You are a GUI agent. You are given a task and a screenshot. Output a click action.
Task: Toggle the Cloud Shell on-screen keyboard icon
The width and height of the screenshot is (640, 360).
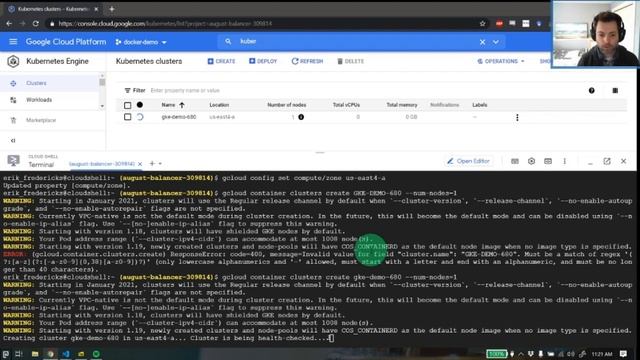point(515,161)
